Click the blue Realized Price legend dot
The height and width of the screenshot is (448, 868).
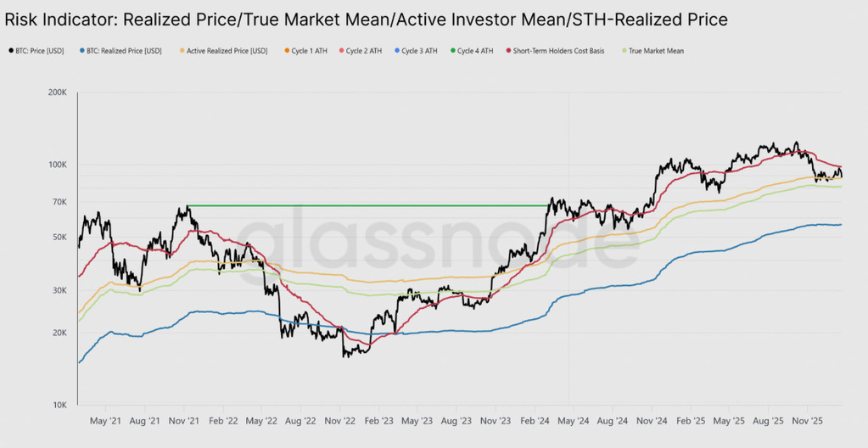pyautogui.click(x=83, y=51)
